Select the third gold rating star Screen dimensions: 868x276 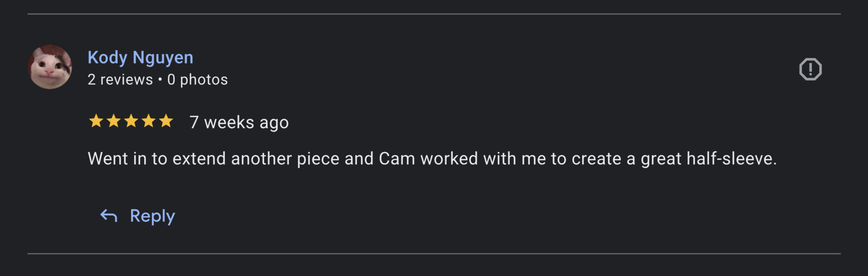click(x=131, y=121)
